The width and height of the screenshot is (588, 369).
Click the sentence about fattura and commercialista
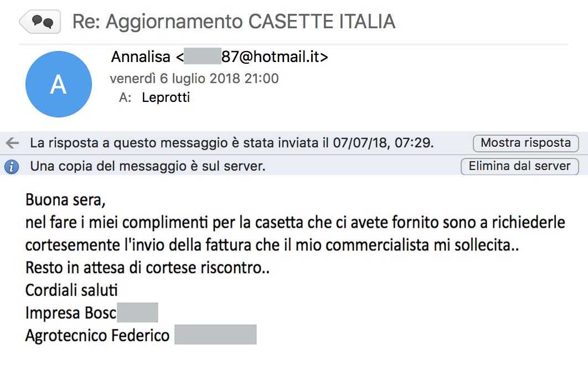tap(272, 245)
